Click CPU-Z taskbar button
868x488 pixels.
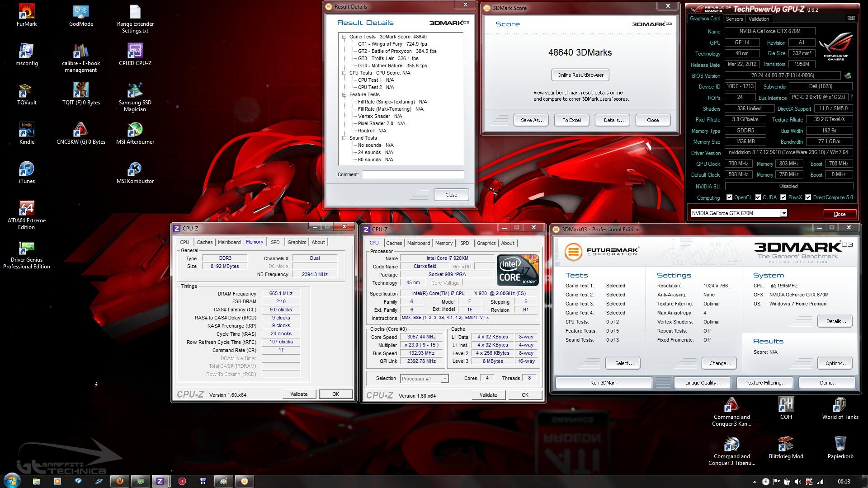(x=160, y=481)
